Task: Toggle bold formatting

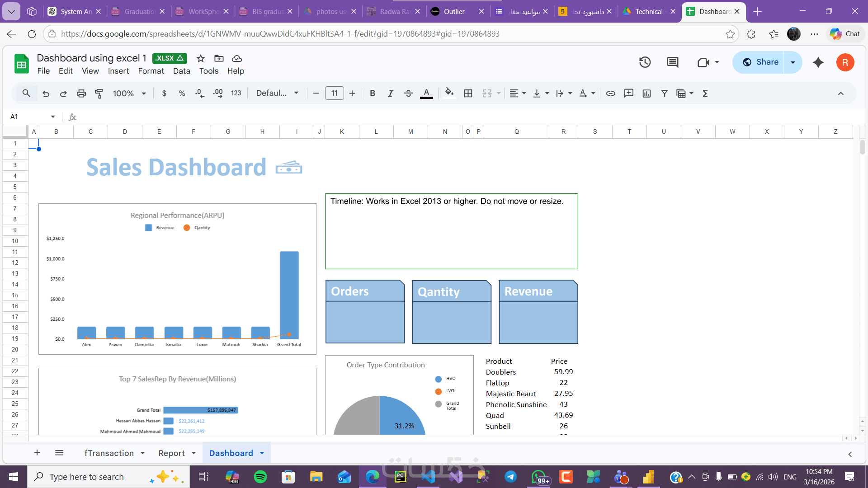Action: pyautogui.click(x=372, y=94)
